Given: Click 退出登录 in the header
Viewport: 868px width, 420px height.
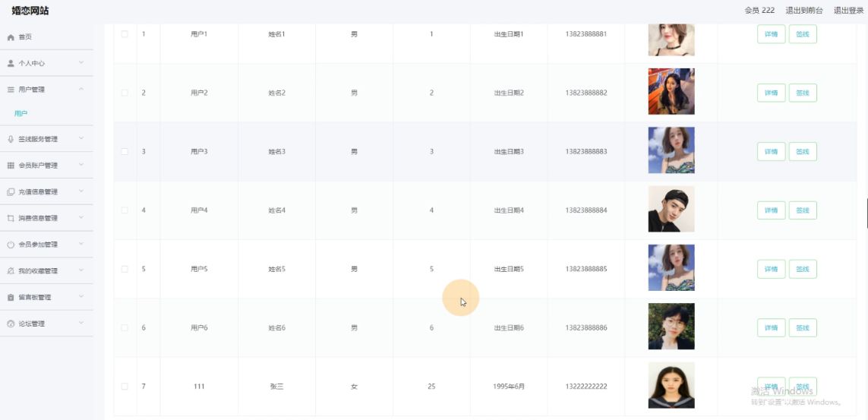Looking at the screenshot, I should coord(848,11).
